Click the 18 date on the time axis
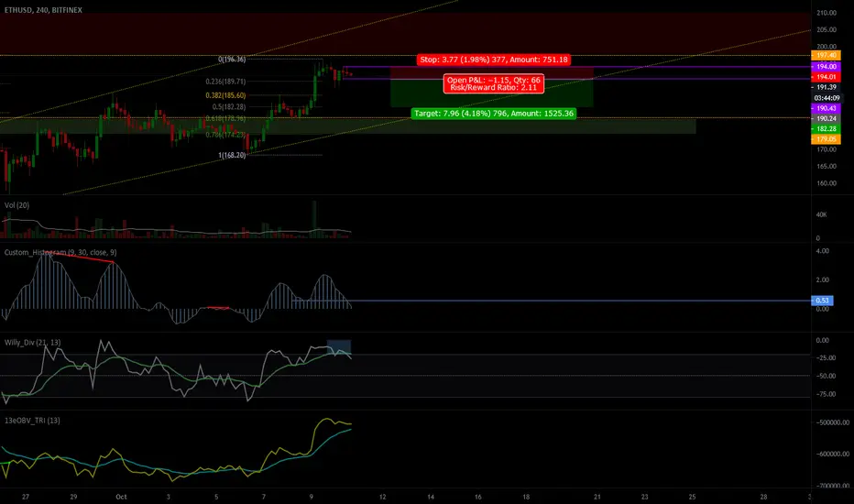 click(526, 497)
